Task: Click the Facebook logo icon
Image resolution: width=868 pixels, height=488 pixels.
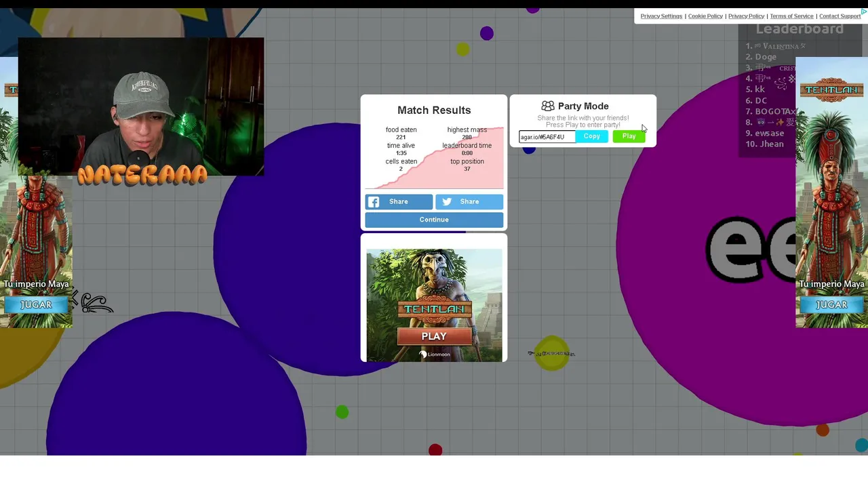Action: (374, 202)
